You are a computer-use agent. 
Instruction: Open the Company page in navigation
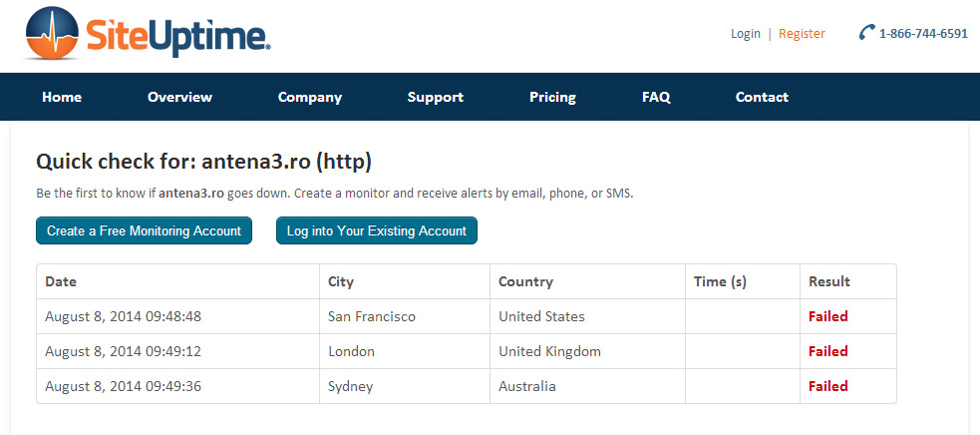point(310,97)
